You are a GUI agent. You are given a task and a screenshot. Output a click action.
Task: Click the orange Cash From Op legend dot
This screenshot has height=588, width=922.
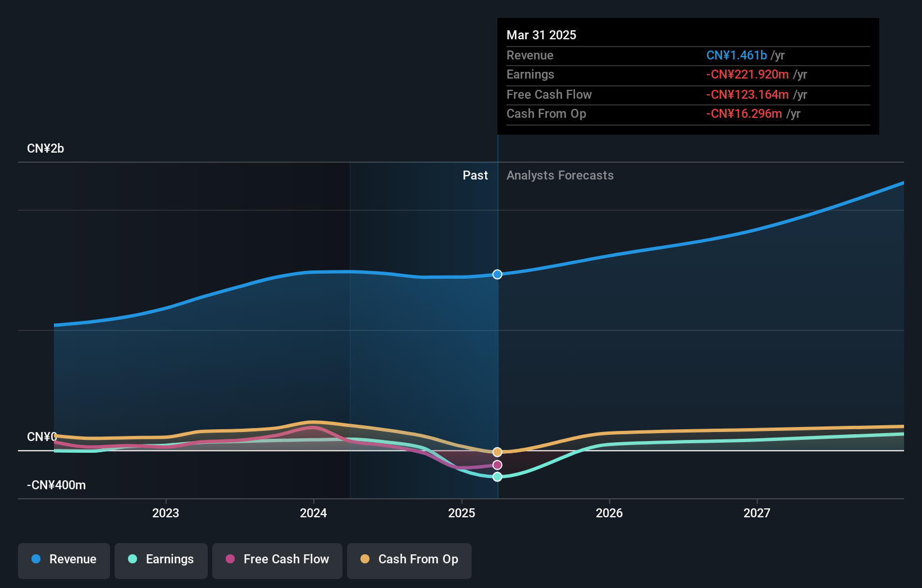click(365, 559)
